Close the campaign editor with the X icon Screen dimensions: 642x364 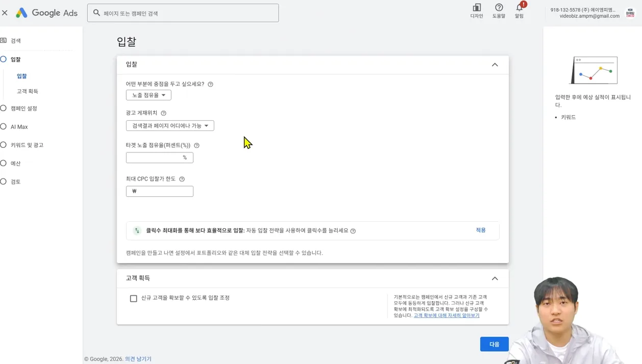[x=5, y=13]
